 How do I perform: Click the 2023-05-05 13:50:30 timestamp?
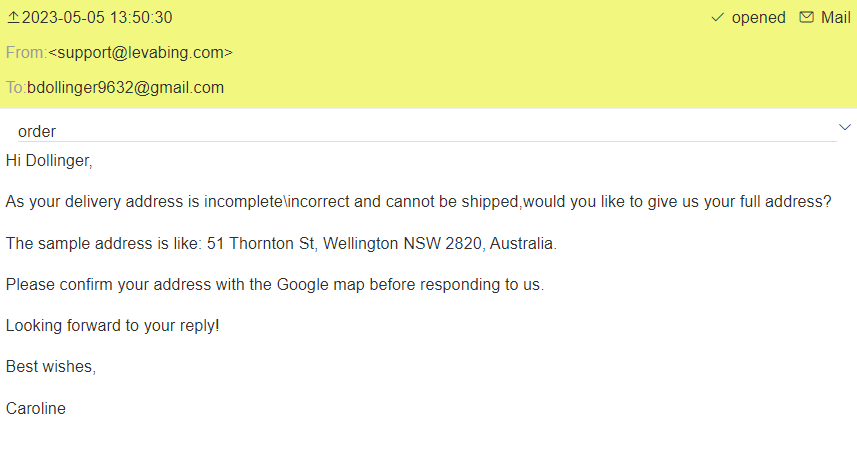97,18
